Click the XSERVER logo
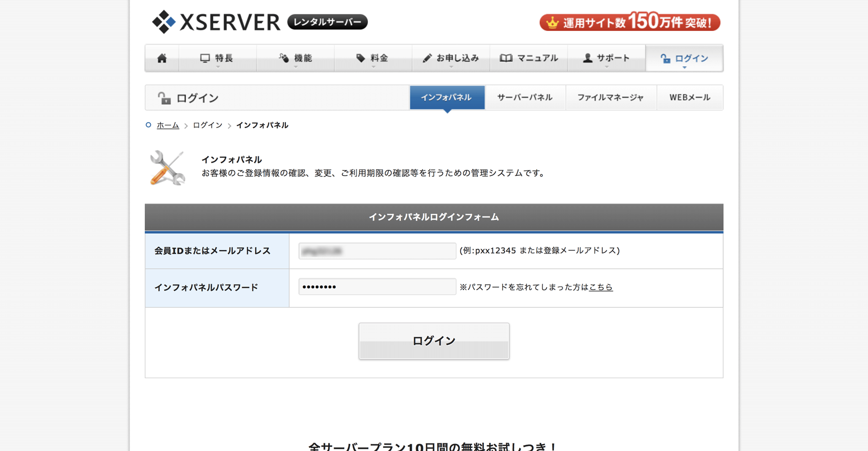 pos(216,22)
